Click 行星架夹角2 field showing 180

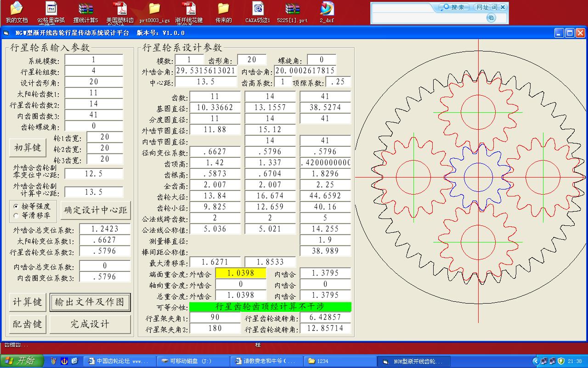point(215,328)
